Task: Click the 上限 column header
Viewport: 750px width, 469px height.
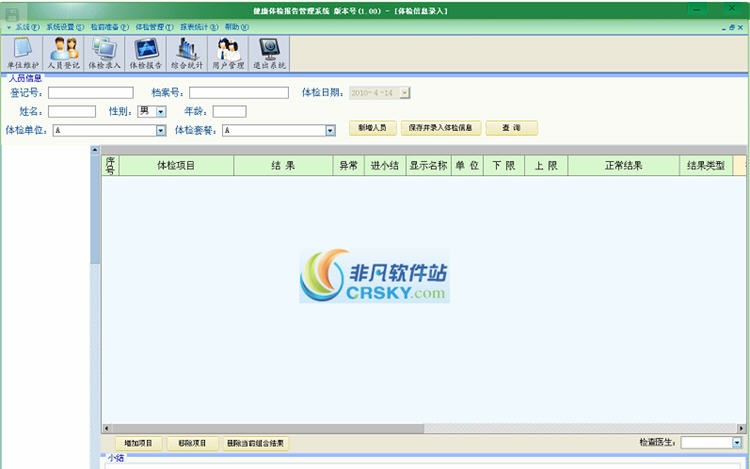Action: pos(546,165)
